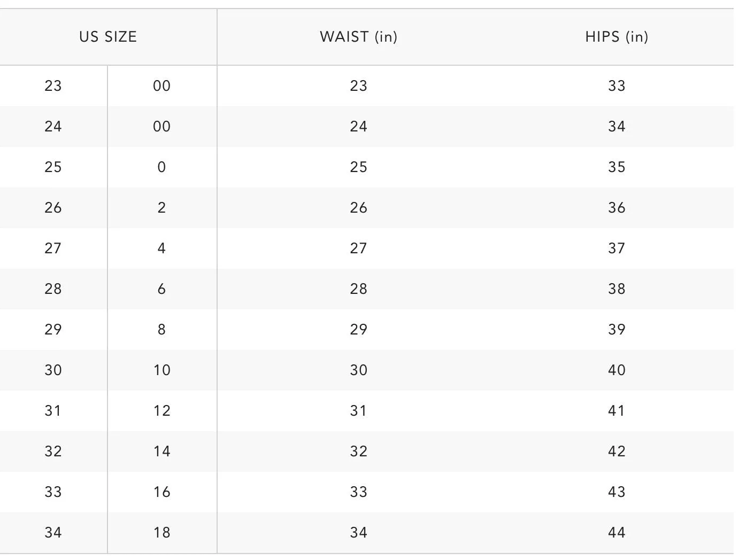Select the hips value 42 cell

coord(617,452)
